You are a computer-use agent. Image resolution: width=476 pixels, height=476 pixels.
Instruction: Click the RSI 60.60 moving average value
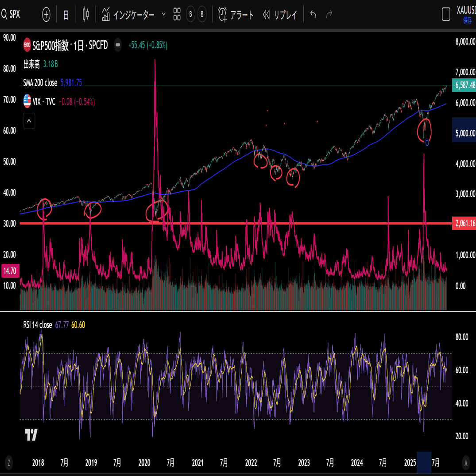pyautogui.click(x=78, y=325)
